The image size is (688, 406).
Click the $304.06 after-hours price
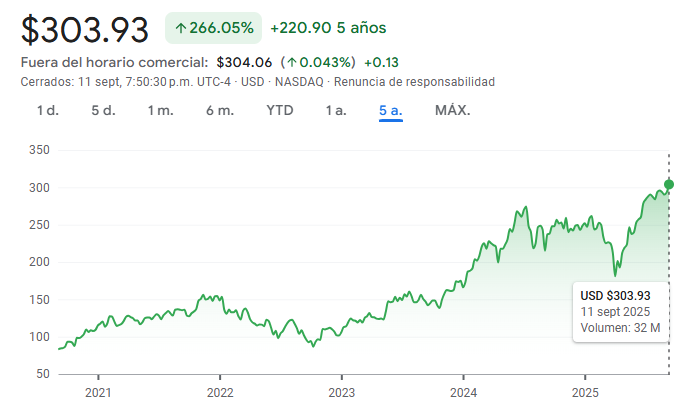pyautogui.click(x=244, y=63)
